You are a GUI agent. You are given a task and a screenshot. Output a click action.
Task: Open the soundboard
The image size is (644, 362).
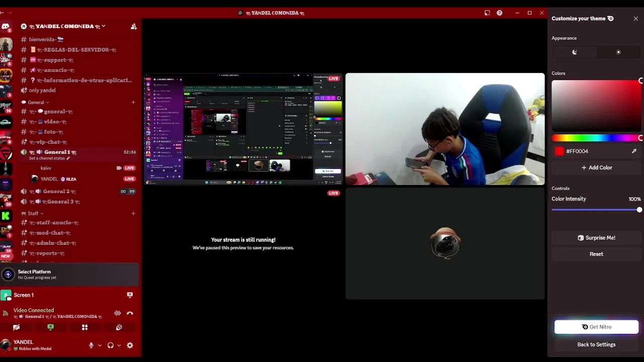click(x=119, y=327)
